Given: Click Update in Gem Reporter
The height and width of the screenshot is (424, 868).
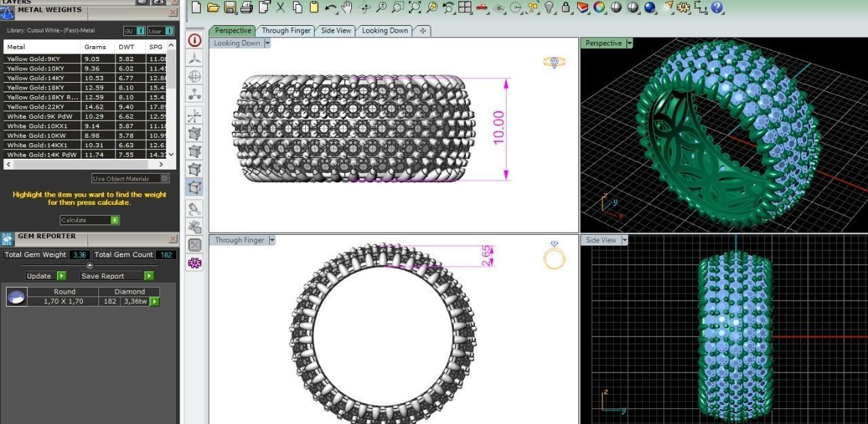Looking at the screenshot, I should click(45, 275).
